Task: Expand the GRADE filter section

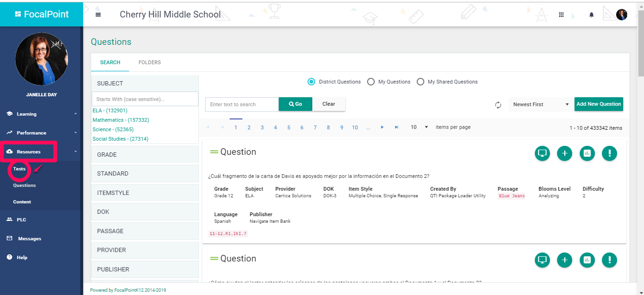Action: [145, 155]
